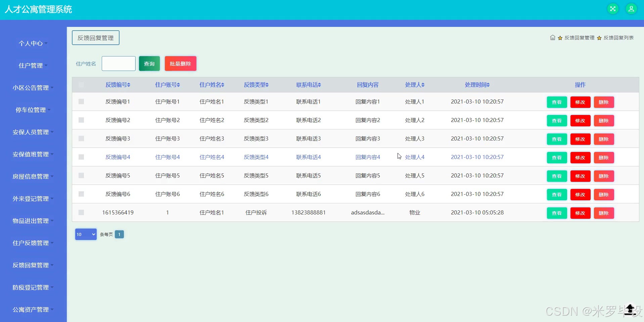Image resolution: width=644 pixels, height=322 pixels.
Task: Check the row checkbox for 反馈编号3
Action: pyautogui.click(x=81, y=138)
